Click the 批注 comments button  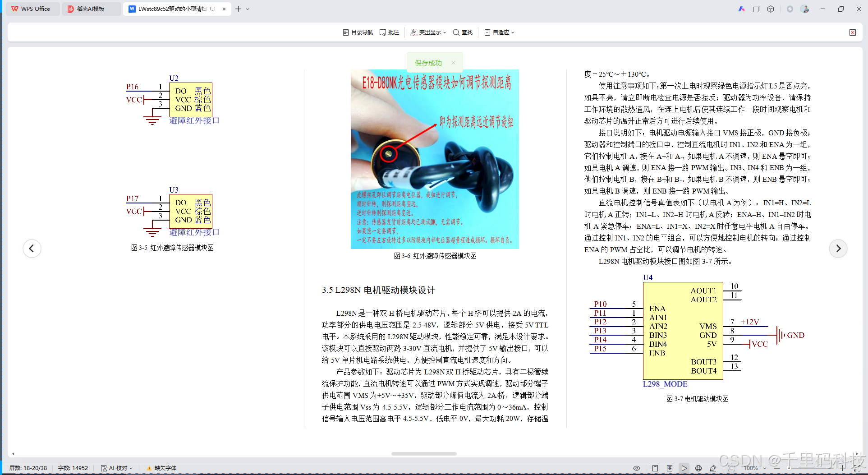[x=390, y=32]
